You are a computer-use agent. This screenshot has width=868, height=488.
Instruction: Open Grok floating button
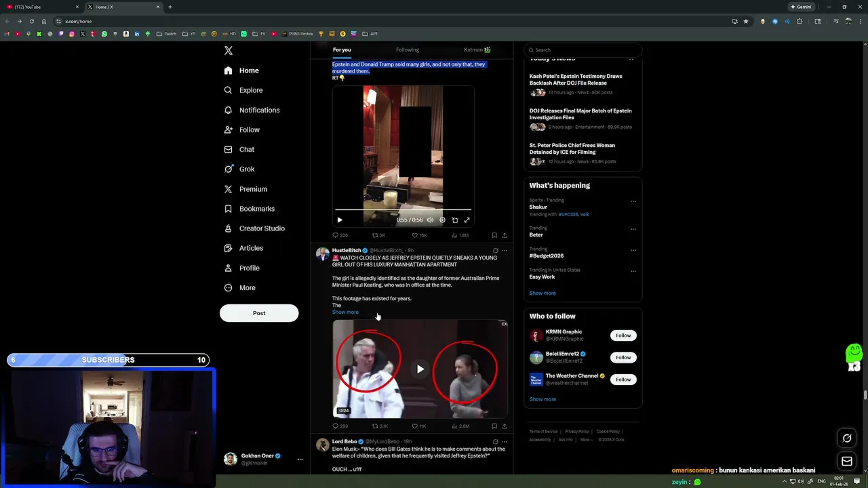(x=847, y=439)
